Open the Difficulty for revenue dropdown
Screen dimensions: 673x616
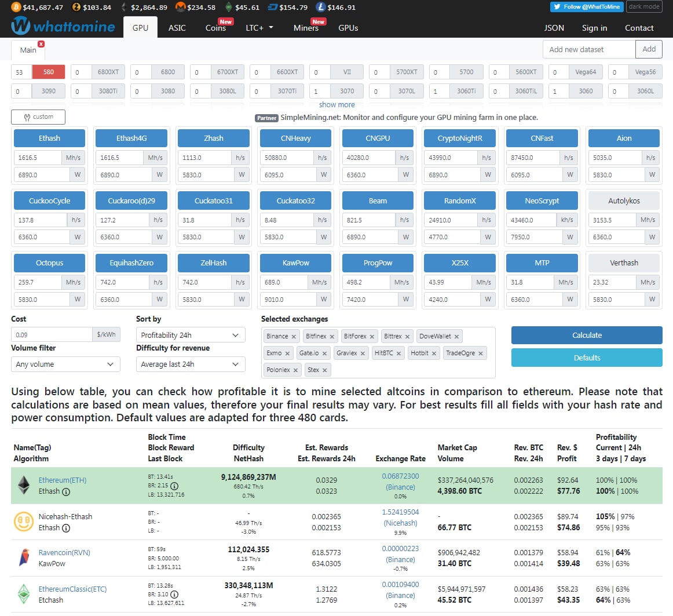coord(191,365)
